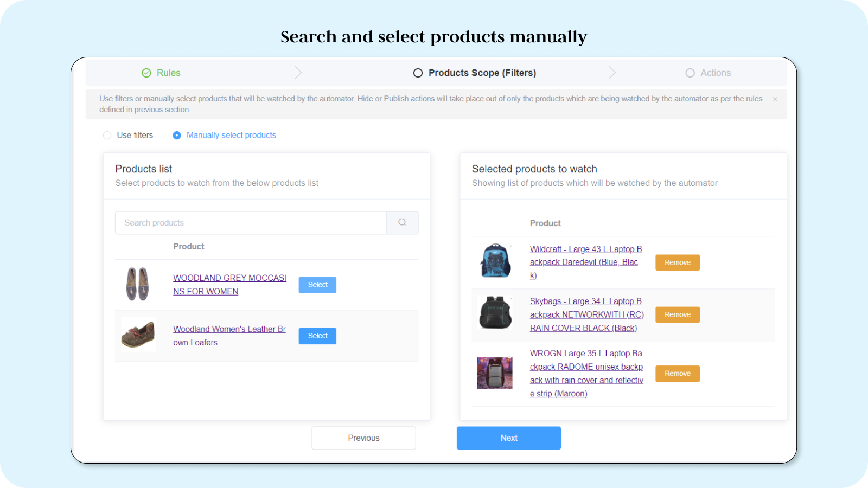Enable the Use filters option
868x488 pixels.
tap(107, 135)
